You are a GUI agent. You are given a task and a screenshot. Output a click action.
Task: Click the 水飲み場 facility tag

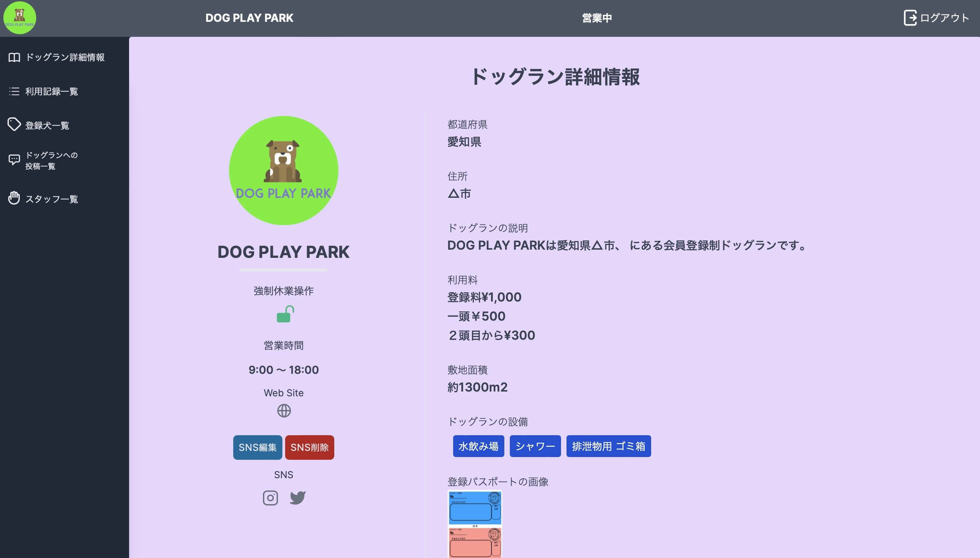point(478,446)
